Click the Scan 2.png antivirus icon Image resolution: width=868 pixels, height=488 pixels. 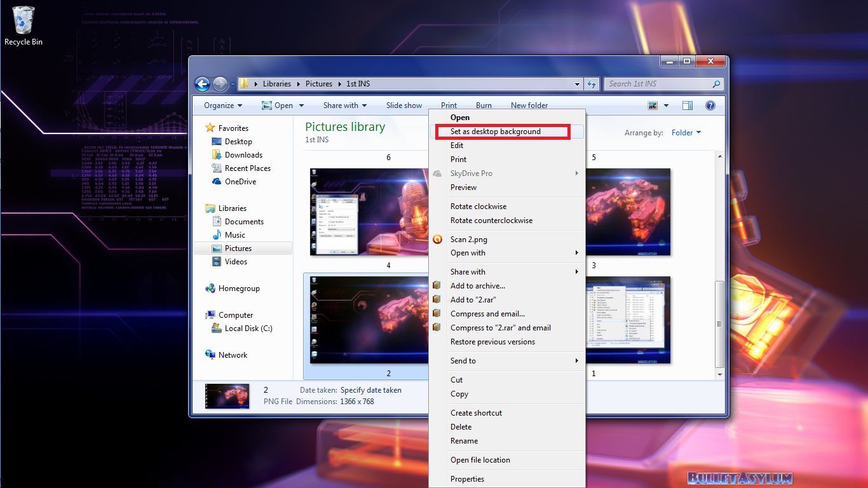pos(437,240)
